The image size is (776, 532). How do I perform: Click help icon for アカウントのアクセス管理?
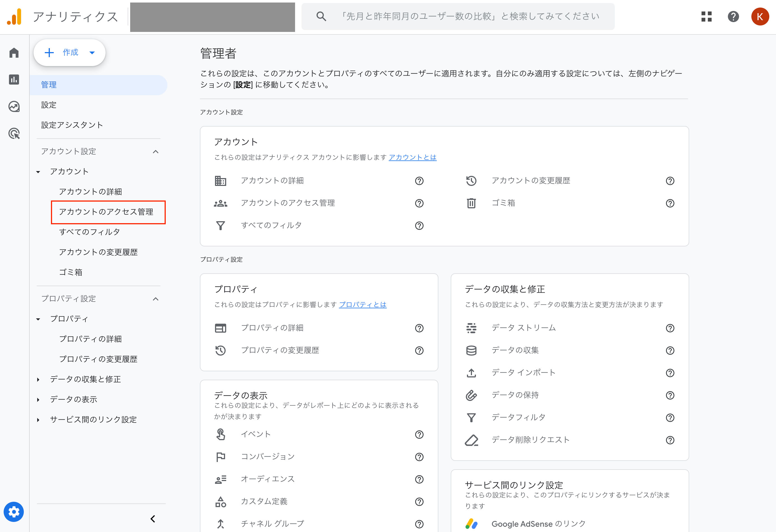(x=419, y=203)
